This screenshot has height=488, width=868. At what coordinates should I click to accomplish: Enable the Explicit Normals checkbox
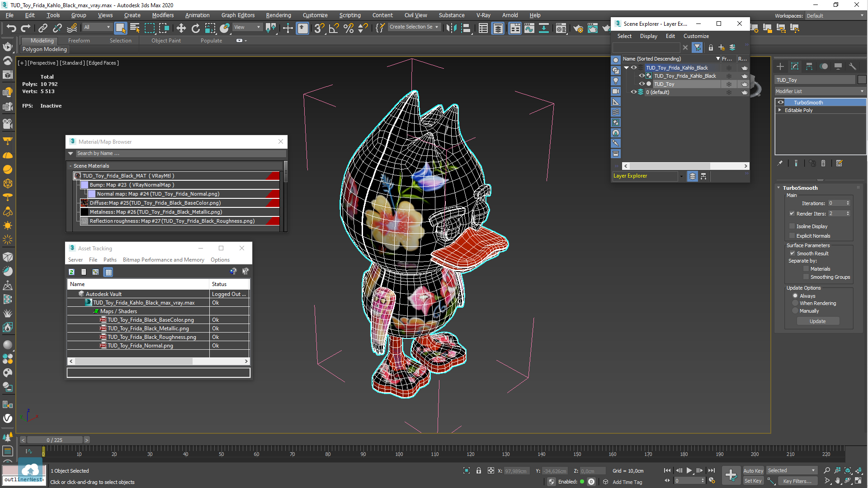point(792,235)
